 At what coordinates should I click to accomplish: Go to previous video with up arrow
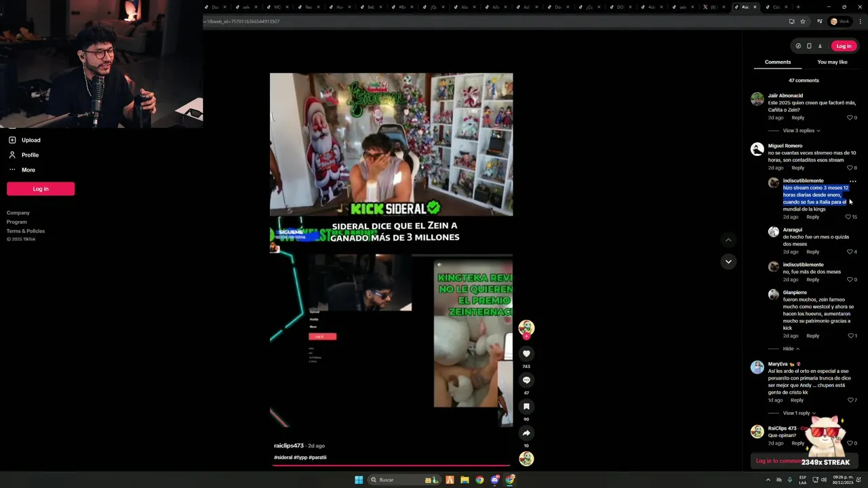(728, 240)
